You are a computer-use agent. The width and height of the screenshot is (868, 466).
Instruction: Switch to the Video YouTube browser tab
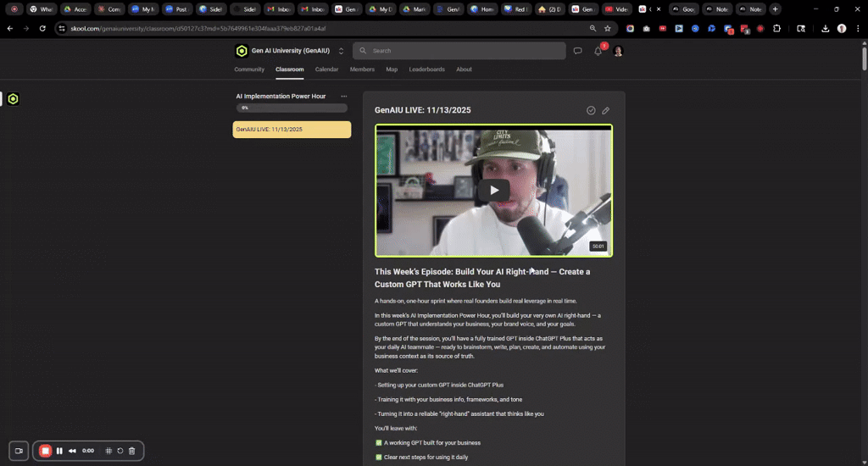(616, 9)
